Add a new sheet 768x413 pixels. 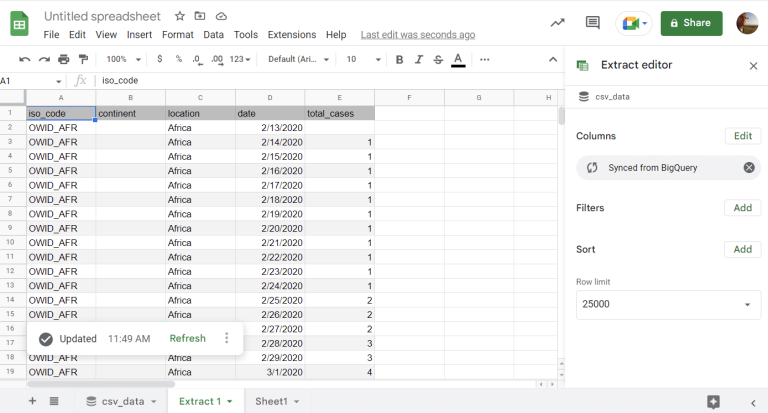[x=32, y=401]
